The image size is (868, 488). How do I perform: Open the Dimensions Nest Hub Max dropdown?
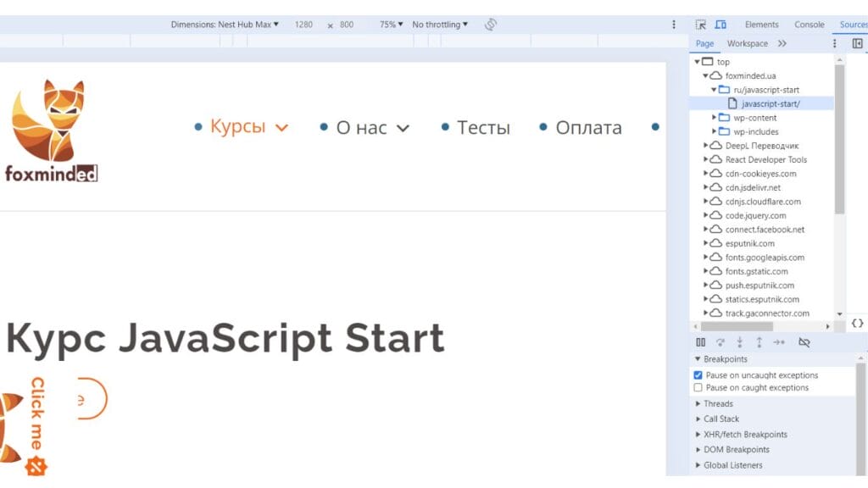[225, 25]
